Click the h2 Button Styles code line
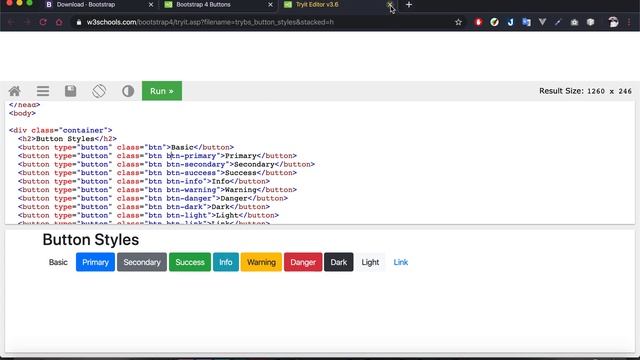The height and width of the screenshot is (360, 640). coord(67,139)
